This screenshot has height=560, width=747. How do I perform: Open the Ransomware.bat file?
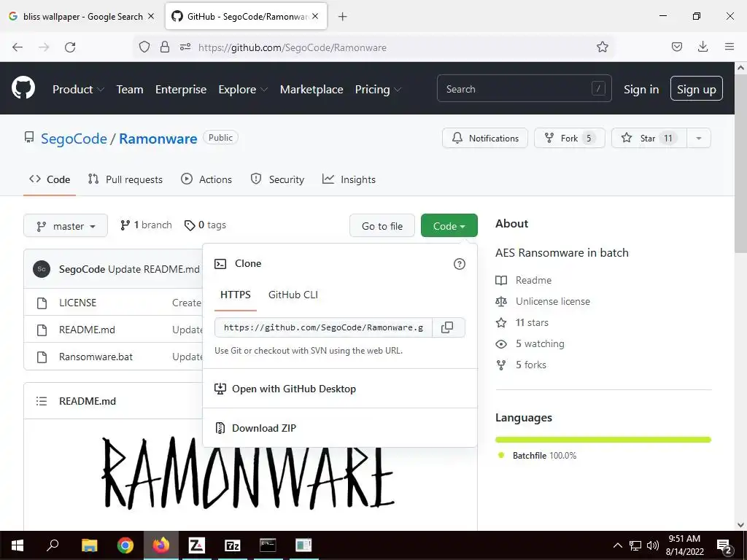point(96,357)
